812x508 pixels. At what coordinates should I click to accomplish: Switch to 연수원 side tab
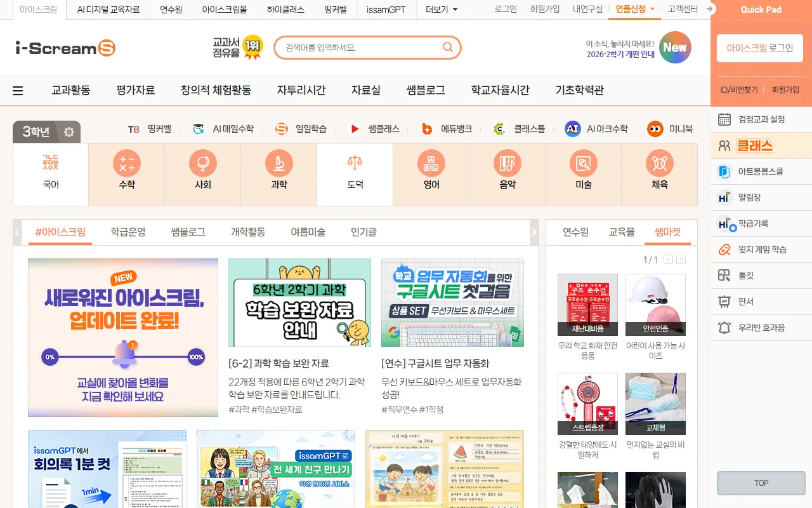pyautogui.click(x=575, y=232)
